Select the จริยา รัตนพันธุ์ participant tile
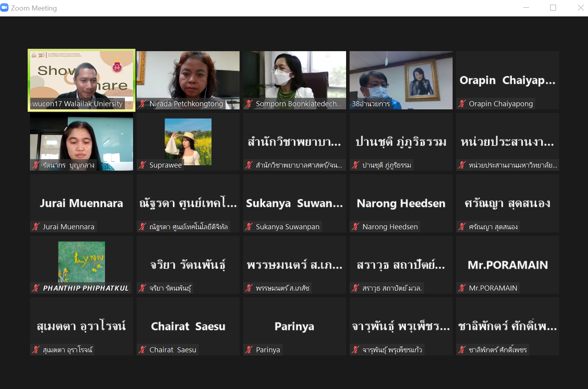Image resolution: width=588 pixels, height=389 pixels. coord(188,265)
